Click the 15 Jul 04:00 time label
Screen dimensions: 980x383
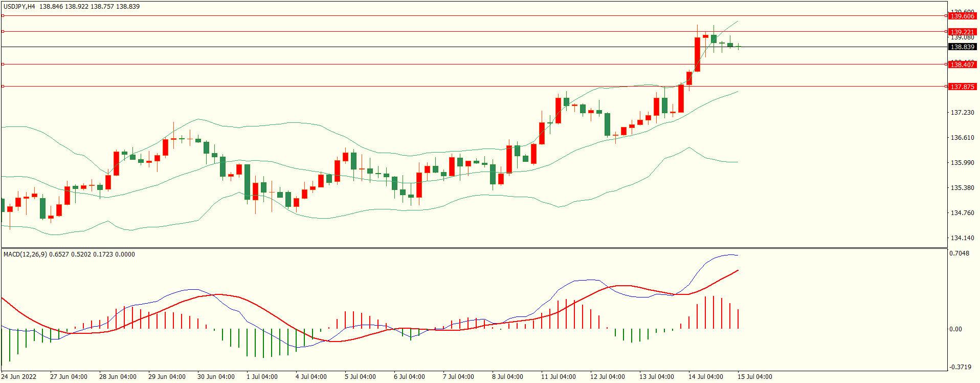coord(754,377)
